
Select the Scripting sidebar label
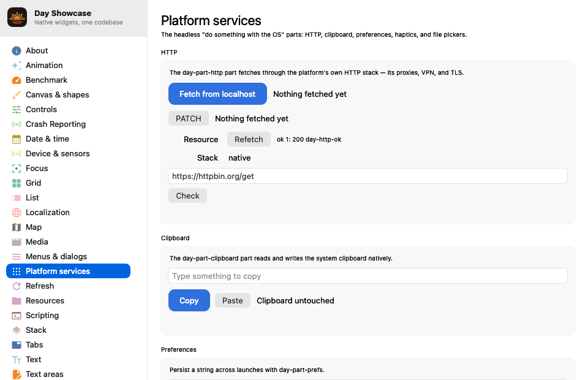(x=42, y=316)
